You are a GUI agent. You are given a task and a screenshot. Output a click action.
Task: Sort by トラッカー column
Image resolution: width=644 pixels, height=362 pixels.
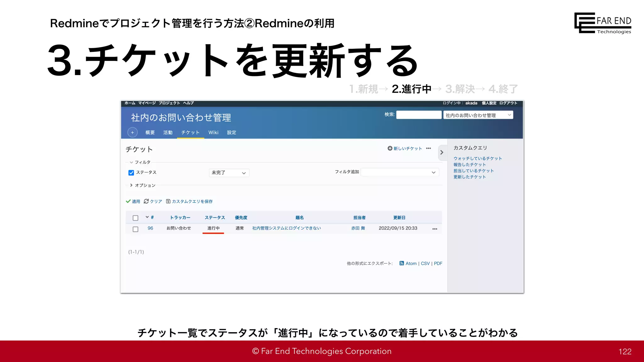pyautogui.click(x=180, y=217)
